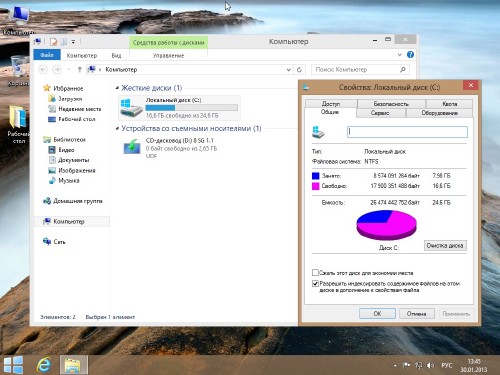500x375 pixels.
Task: Select the Локальный диск (C:) drive icon
Action: (131, 108)
